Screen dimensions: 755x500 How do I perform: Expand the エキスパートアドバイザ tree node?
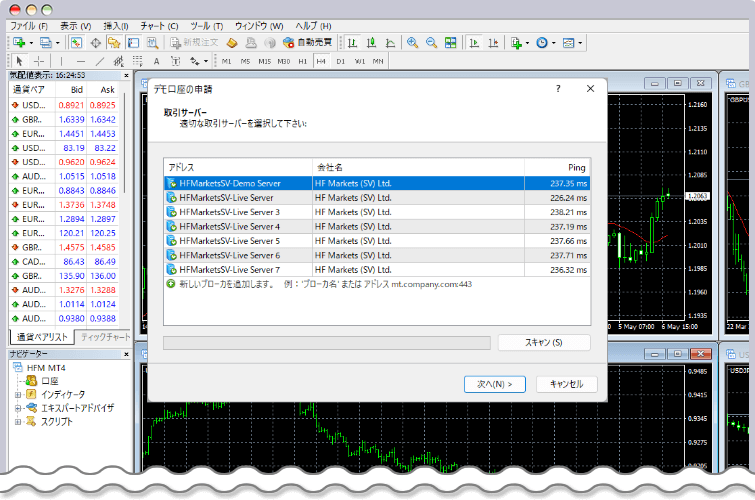pyautogui.click(x=18, y=408)
